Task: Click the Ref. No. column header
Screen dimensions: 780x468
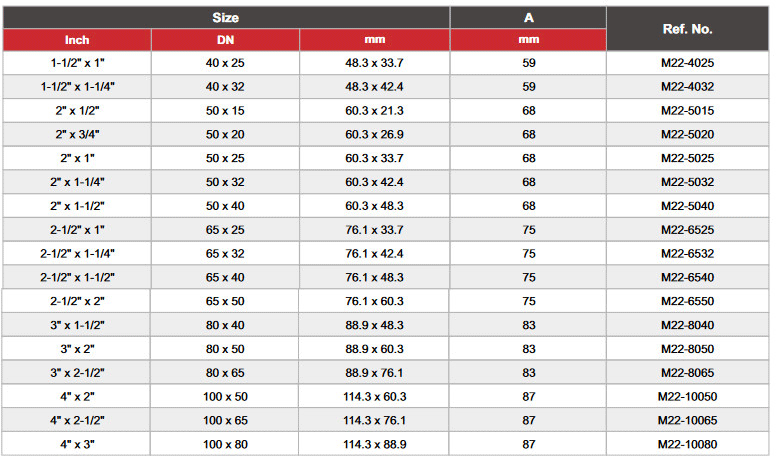Action: [687, 29]
